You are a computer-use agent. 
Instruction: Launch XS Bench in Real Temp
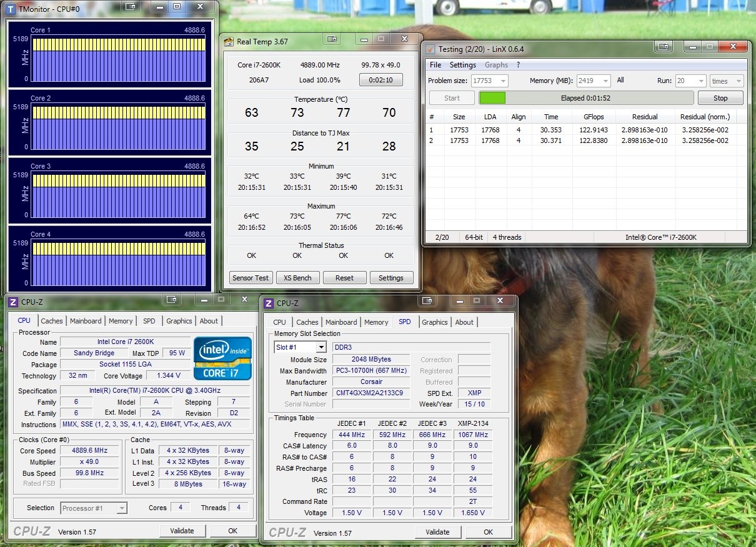click(x=297, y=278)
